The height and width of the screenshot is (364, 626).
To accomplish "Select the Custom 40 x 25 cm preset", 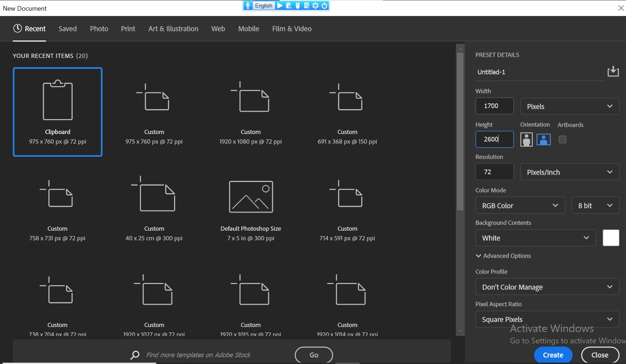I will click(154, 209).
